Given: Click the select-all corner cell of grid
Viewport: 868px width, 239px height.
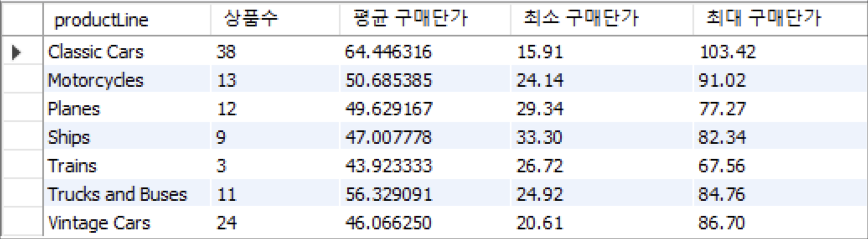Looking at the screenshot, I should (x=22, y=19).
